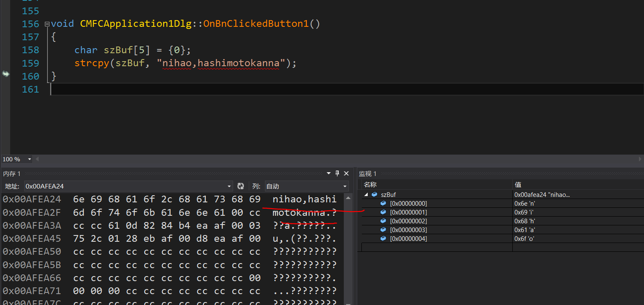Click the cube icon of [0x00000001] element
Image resolution: width=644 pixels, height=305 pixels.
click(383, 212)
